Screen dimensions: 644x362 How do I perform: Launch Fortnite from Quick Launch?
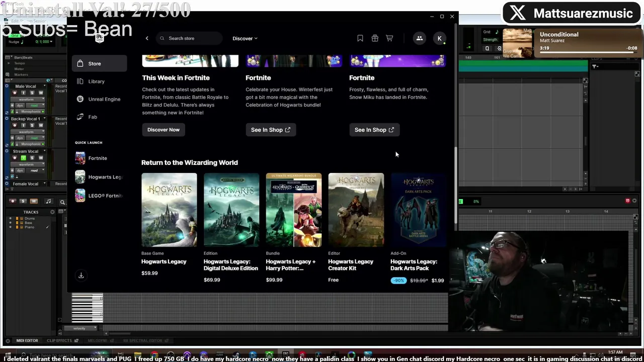pos(98,158)
